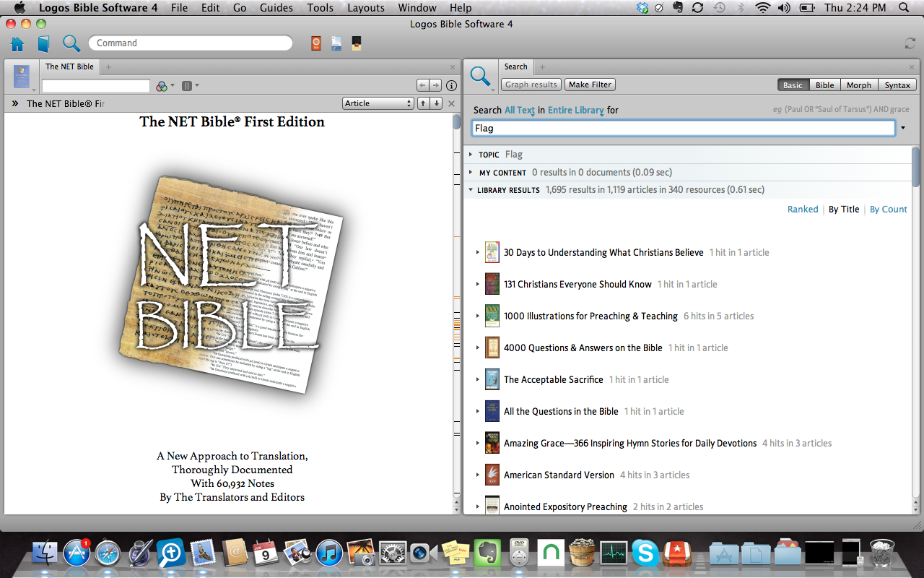The image size is (924, 578).
Task: Expand the My Content section
Action: pyautogui.click(x=471, y=173)
